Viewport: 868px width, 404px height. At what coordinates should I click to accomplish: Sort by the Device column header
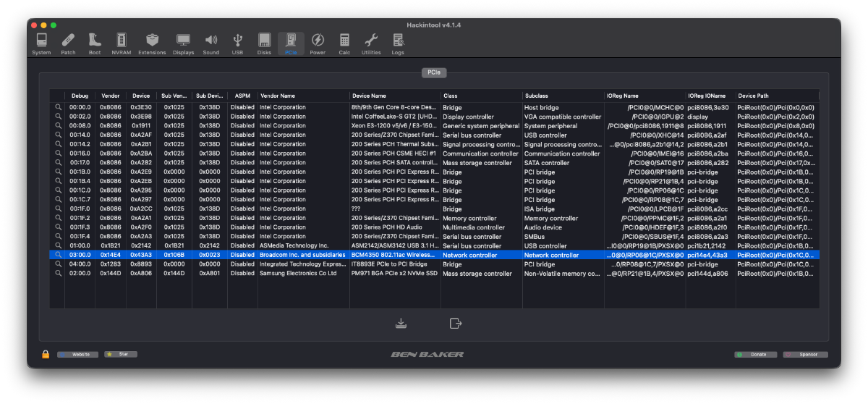[141, 96]
